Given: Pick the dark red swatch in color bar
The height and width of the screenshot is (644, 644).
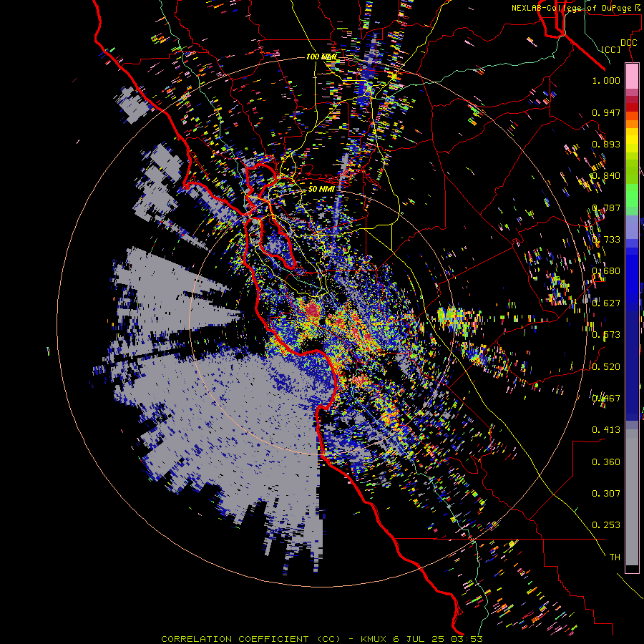Looking at the screenshot, I should pyautogui.click(x=632, y=107).
